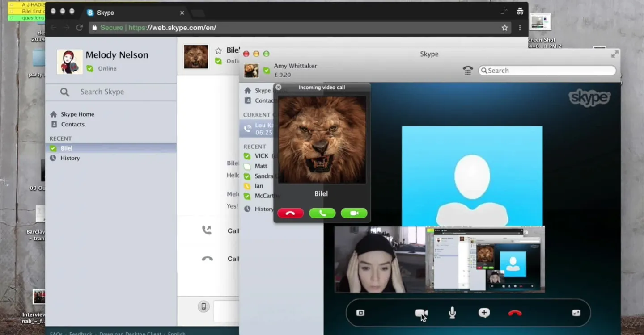Go forward in the Chrome browser
This screenshot has height=335, width=644.
tap(66, 28)
